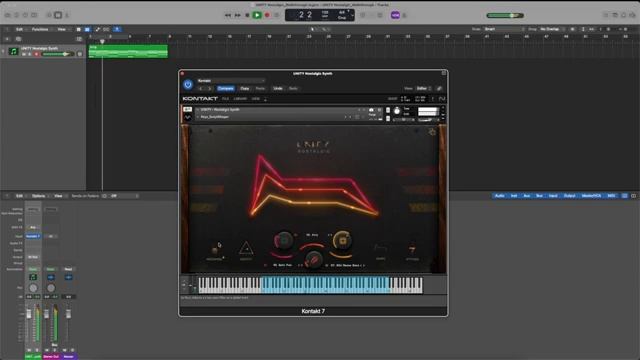Toggle record enable on the UNITY track header
Screen dimensions: 640x360
pos(36,54)
